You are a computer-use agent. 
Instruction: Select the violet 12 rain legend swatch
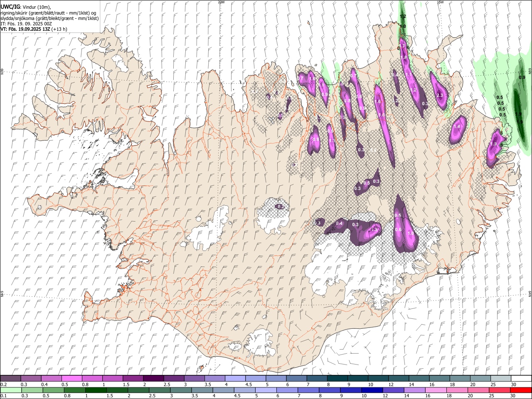[393, 390]
